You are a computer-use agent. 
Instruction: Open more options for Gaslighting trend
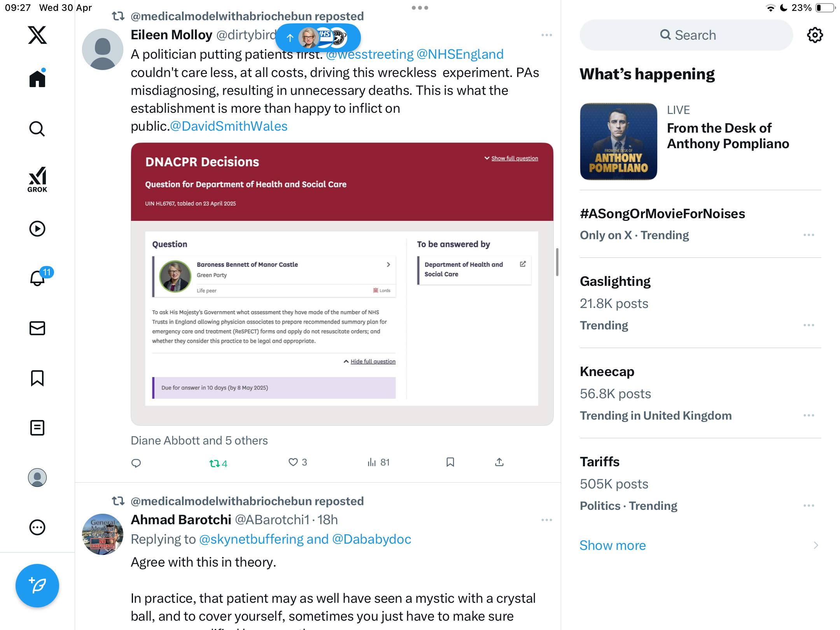pos(808,325)
